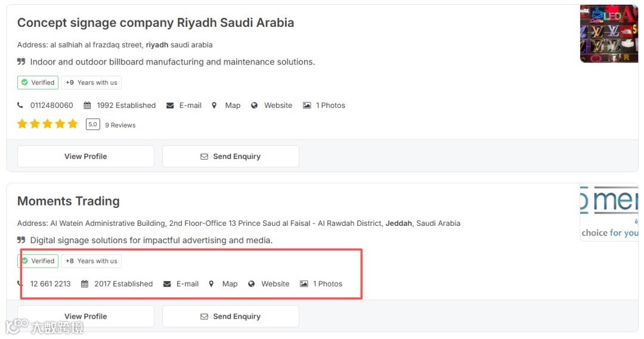View Profile of Moments Trading

click(x=86, y=316)
